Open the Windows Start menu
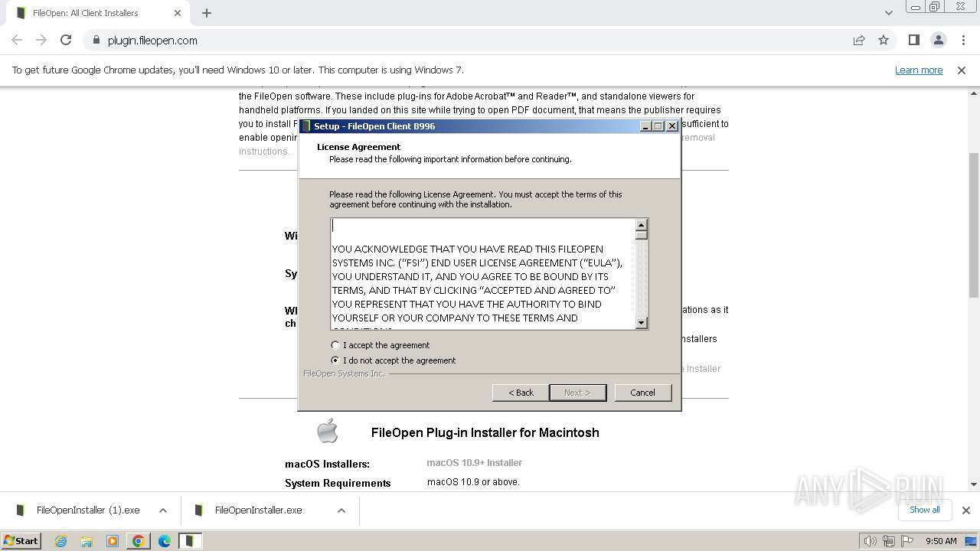 [x=21, y=540]
